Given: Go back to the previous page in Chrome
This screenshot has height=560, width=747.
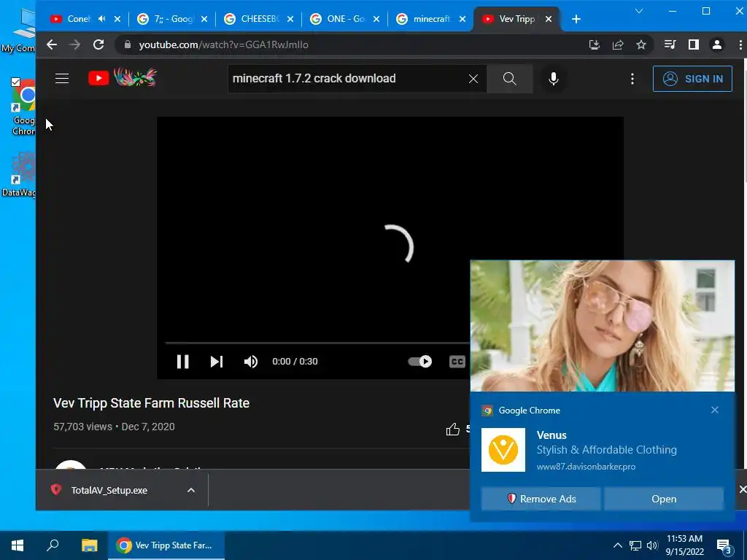Looking at the screenshot, I should click(x=52, y=44).
